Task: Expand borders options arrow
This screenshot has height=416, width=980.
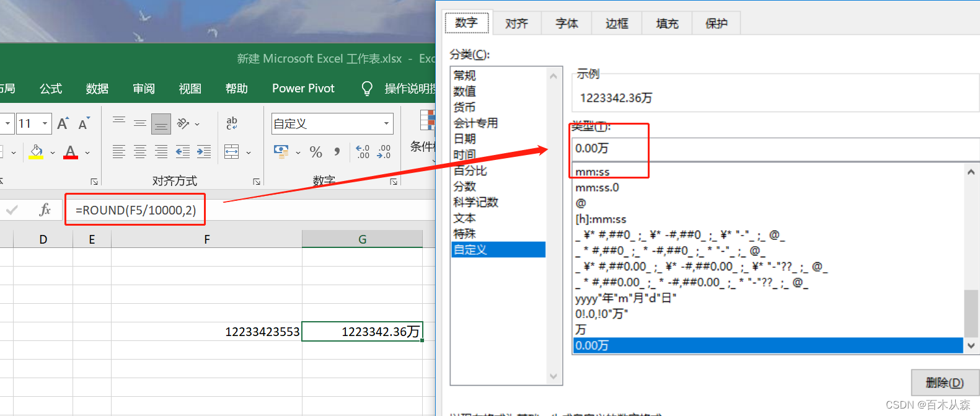Action: pyautogui.click(x=14, y=153)
